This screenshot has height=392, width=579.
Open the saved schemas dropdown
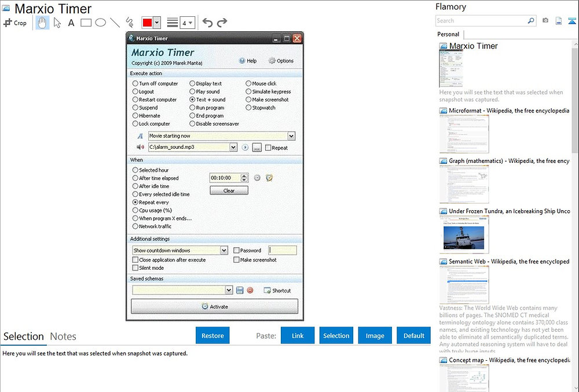[230, 290]
